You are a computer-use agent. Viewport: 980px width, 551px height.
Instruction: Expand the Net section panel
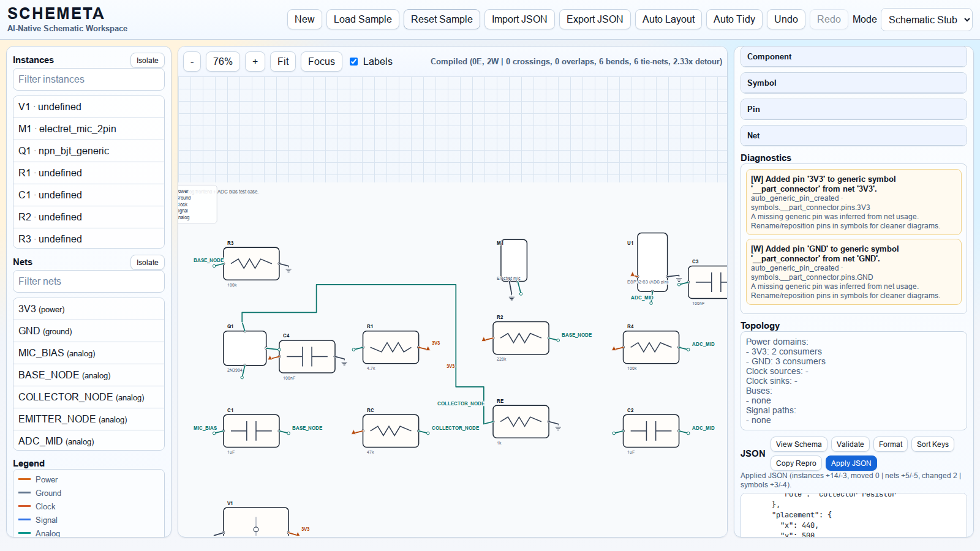coord(853,136)
